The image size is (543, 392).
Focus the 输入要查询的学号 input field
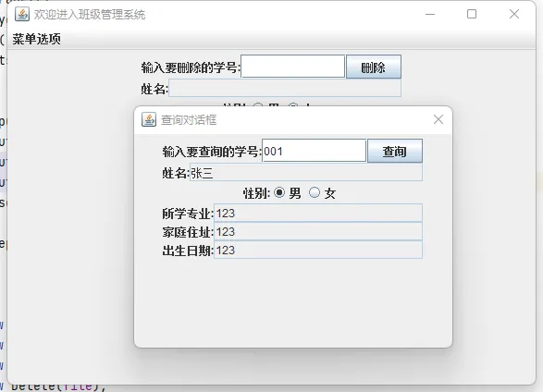click(x=315, y=151)
